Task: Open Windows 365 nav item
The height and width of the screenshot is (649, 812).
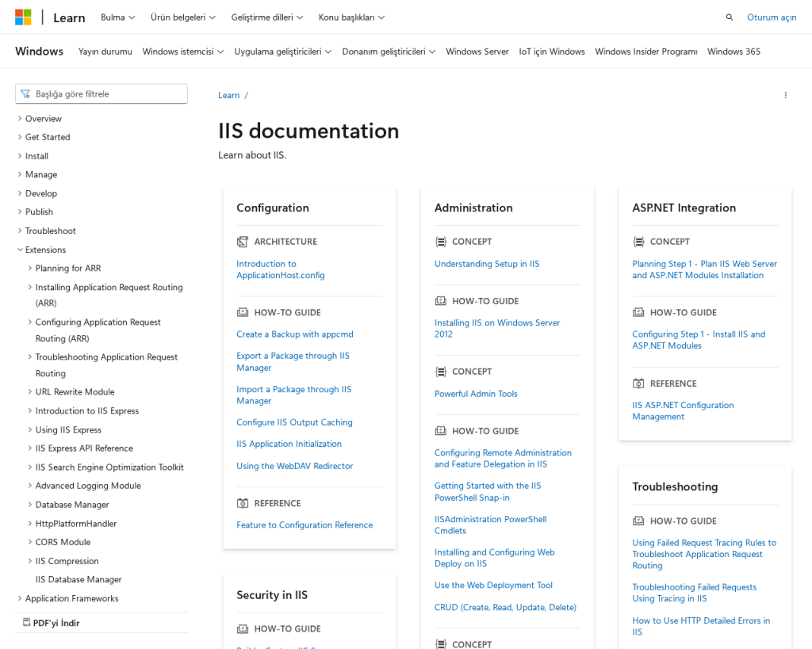Action: (x=733, y=52)
